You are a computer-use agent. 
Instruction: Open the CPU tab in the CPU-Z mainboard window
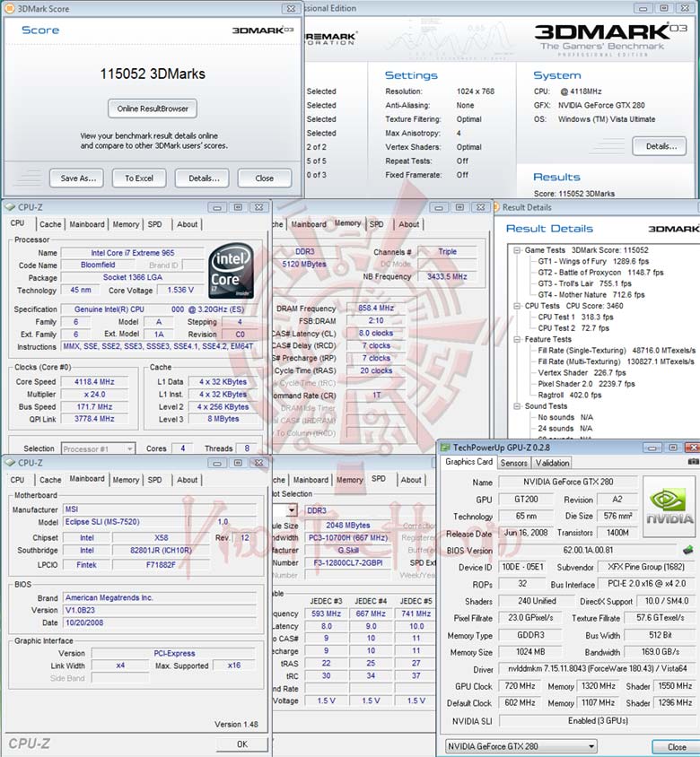point(17,480)
